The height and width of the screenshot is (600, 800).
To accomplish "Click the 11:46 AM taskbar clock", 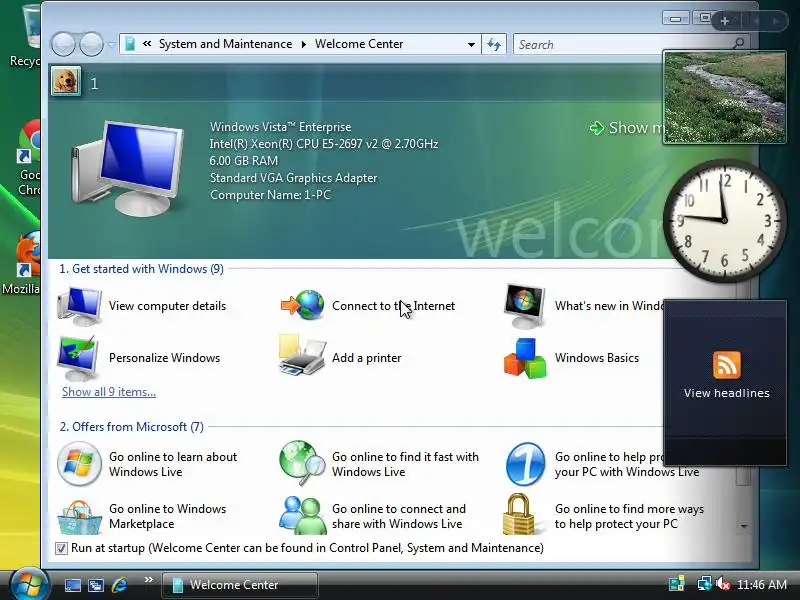I will point(762,585).
